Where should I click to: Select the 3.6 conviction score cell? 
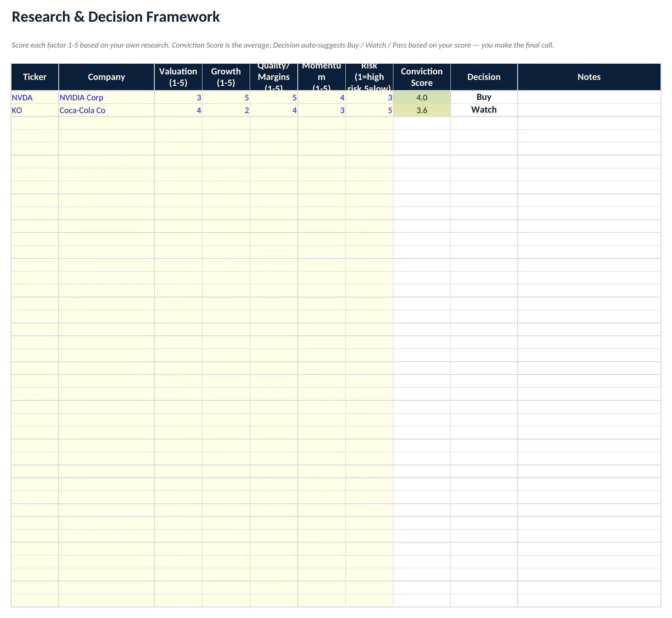[422, 110]
